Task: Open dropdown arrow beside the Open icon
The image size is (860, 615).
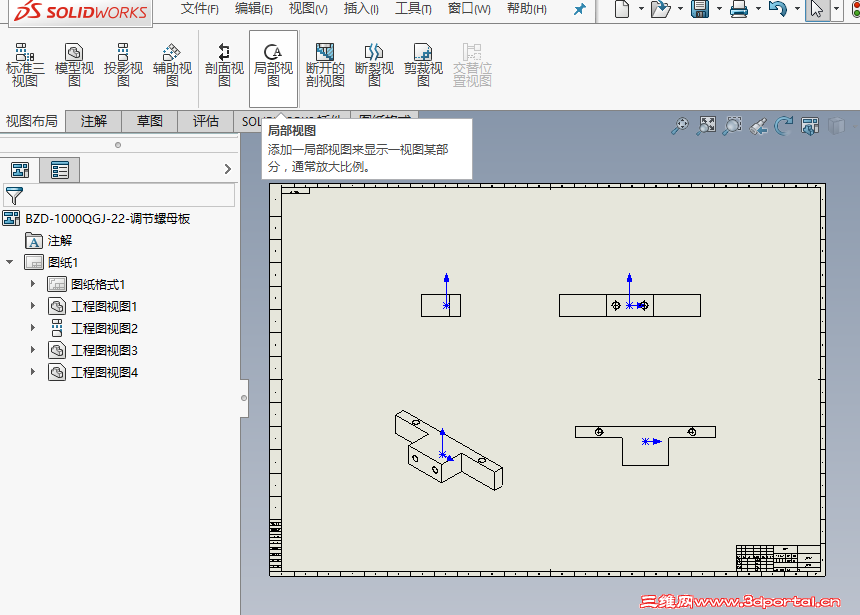Action: click(x=680, y=9)
